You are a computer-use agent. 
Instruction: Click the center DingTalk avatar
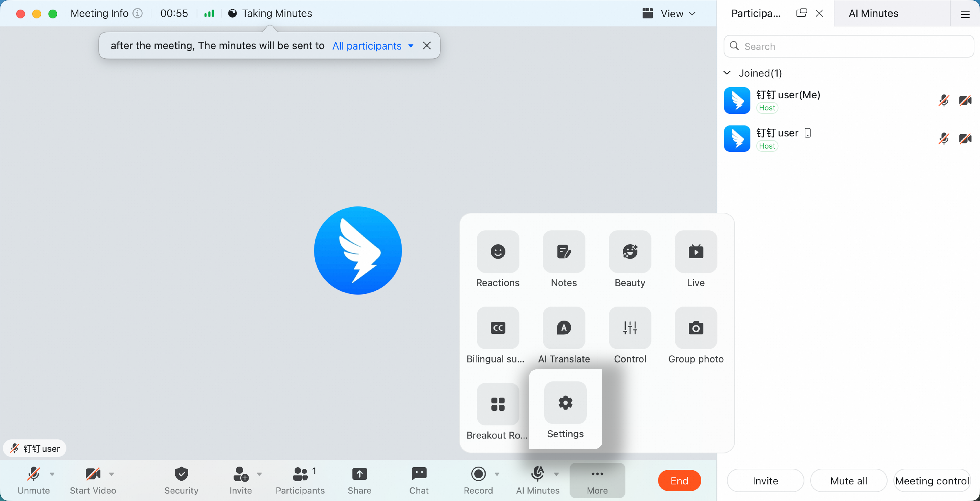pyautogui.click(x=358, y=250)
